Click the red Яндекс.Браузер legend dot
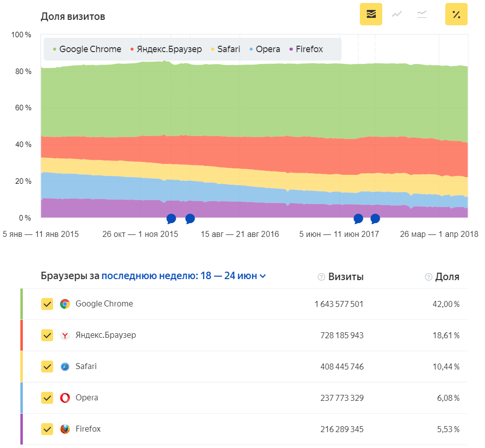The height and width of the screenshot is (448, 485). (x=132, y=49)
